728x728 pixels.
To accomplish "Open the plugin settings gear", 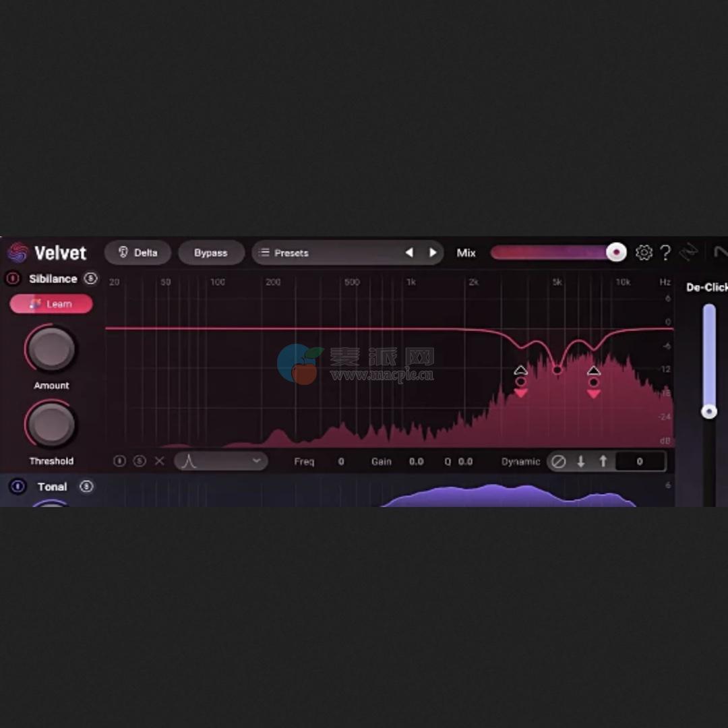I will point(644,252).
